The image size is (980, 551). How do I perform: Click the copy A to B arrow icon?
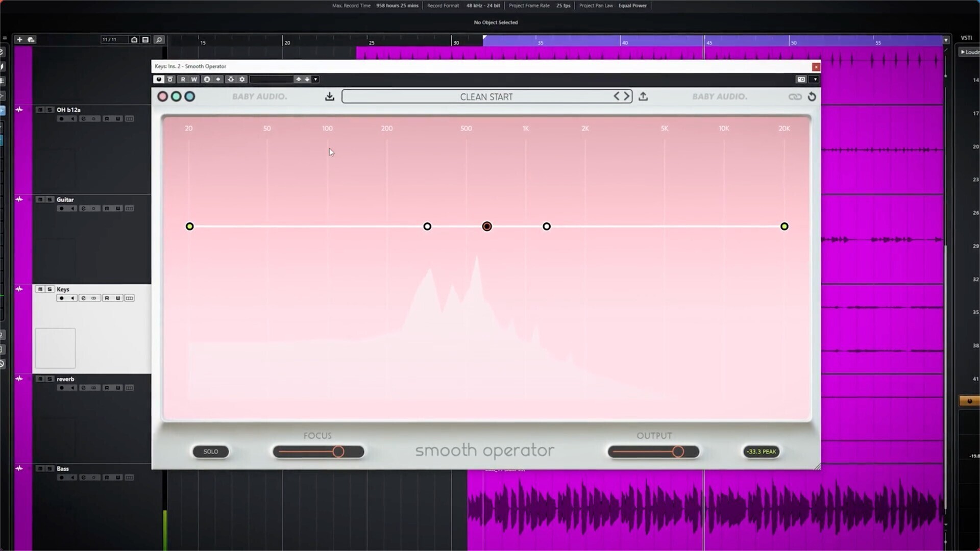click(218, 79)
